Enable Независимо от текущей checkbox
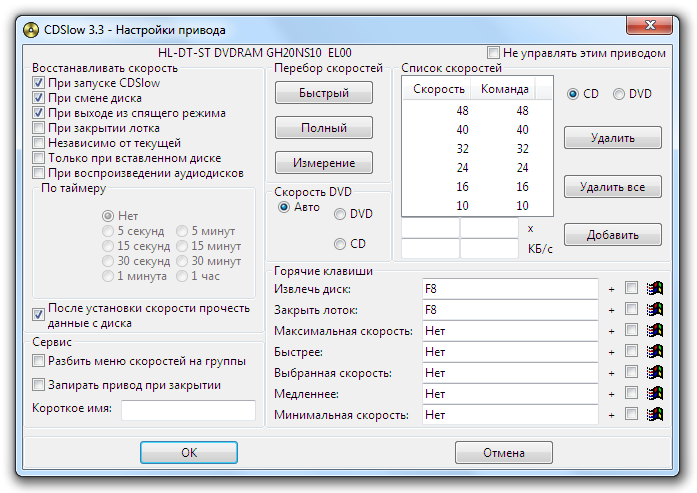 tap(39, 143)
